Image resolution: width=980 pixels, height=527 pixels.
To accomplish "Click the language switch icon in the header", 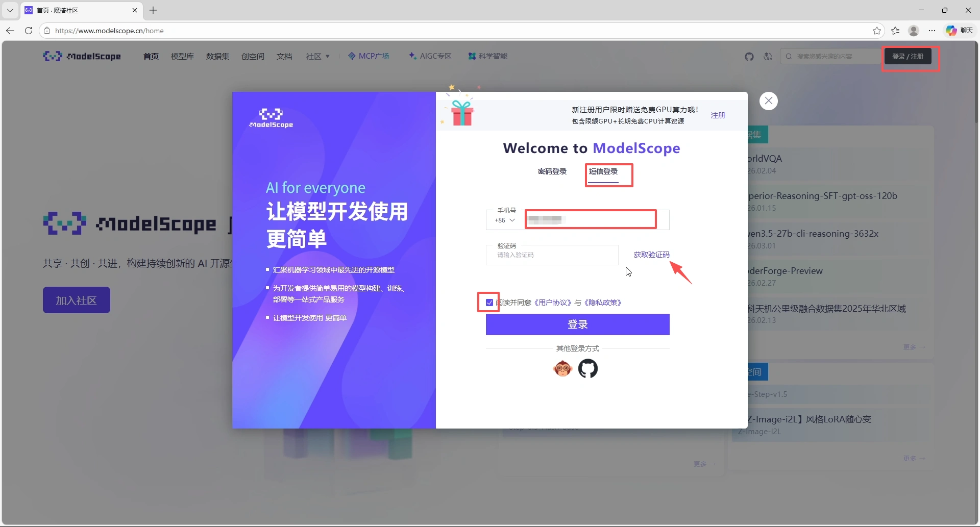I will pyautogui.click(x=768, y=57).
